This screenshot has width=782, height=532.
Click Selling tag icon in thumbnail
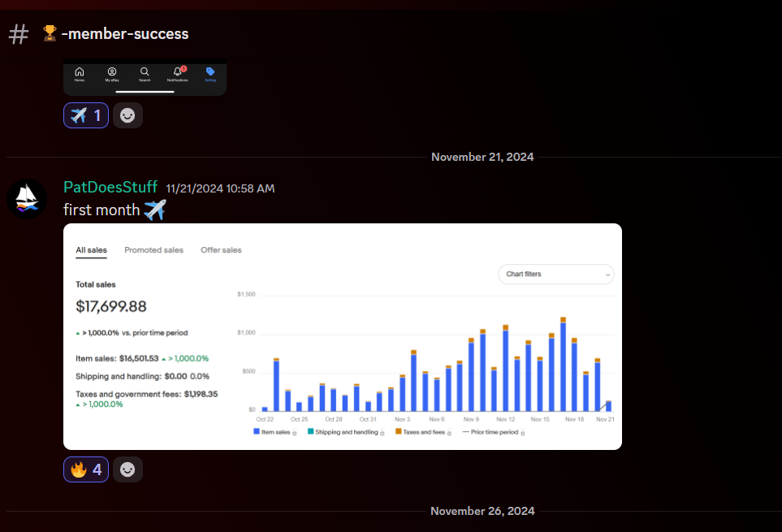point(210,74)
